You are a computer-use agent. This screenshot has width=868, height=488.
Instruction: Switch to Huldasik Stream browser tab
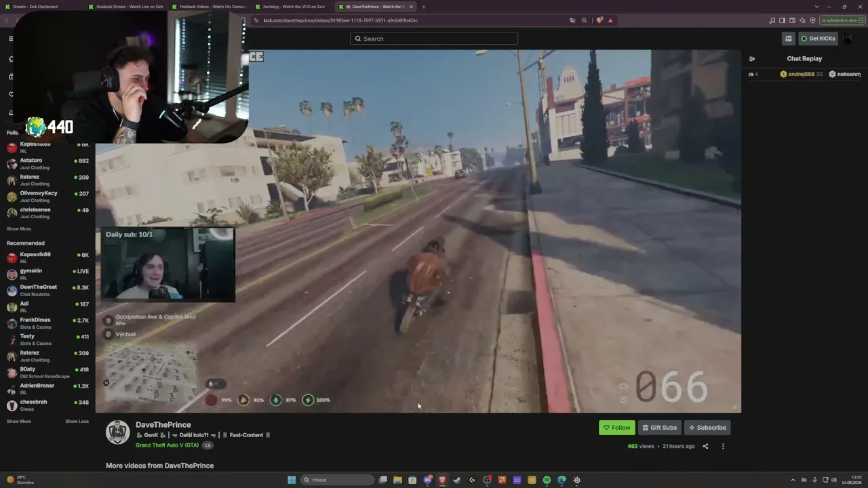(126, 7)
